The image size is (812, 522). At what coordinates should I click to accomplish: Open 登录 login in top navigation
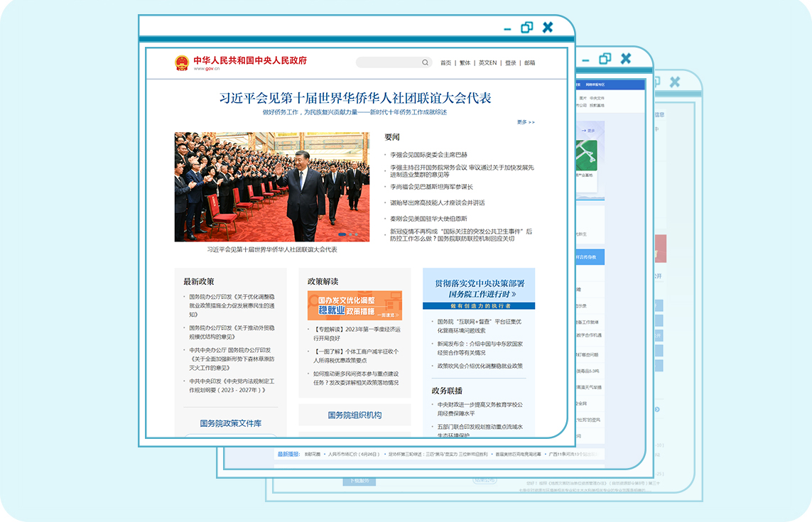511,63
